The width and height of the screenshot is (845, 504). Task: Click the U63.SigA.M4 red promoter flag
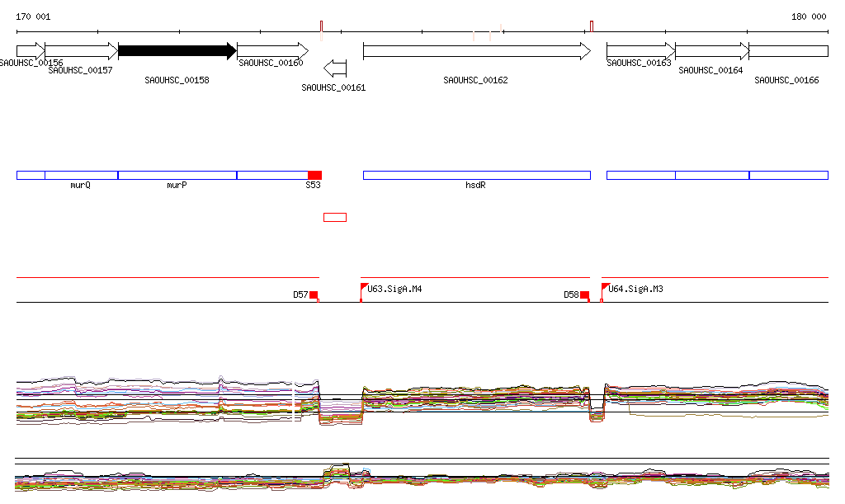click(x=364, y=288)
